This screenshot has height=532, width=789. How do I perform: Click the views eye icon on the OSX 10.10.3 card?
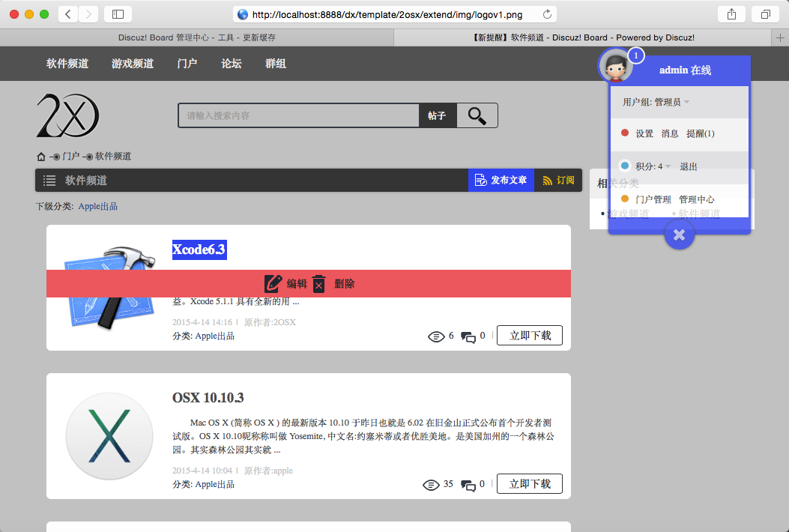click(431, 485)
